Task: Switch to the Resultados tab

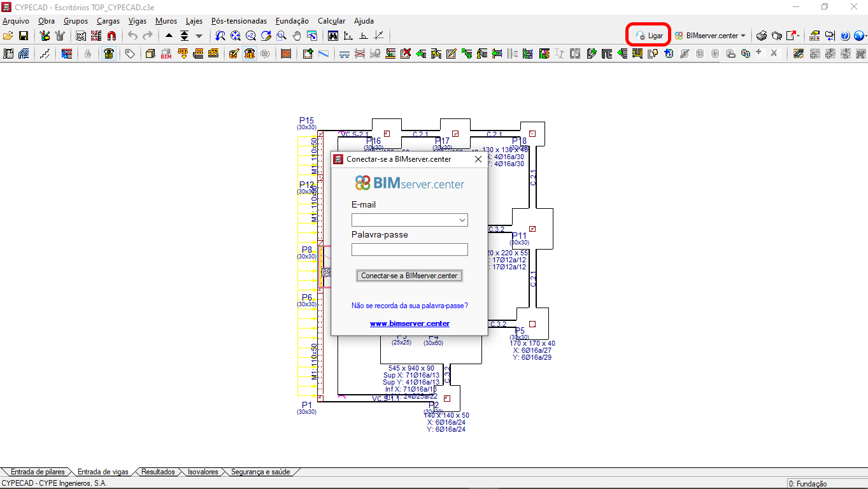Action: tap(158, 472)
